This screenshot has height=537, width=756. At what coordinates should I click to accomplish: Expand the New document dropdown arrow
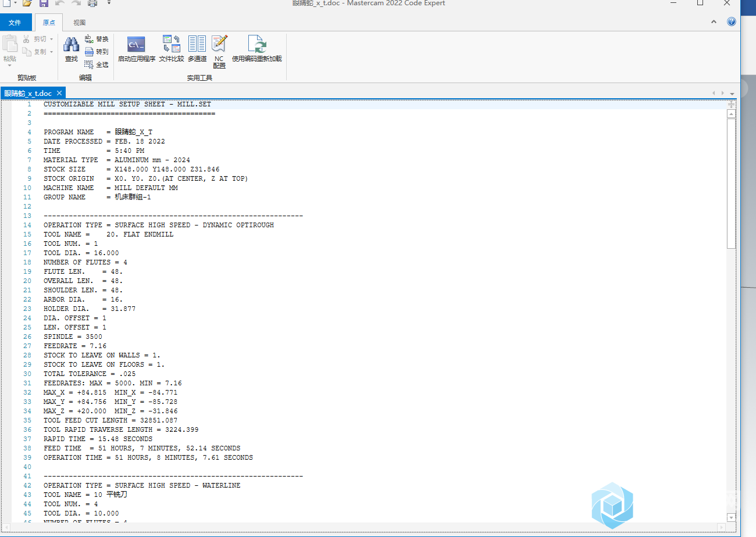[15, 3]
